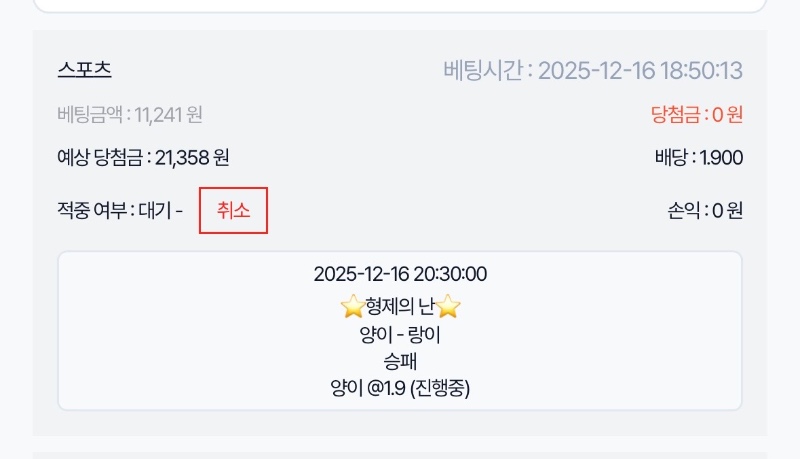The height and width of the screenshot is (459, 800).
Task: Click the left star icon before 형제의 난
Action: (x=351, y=306)
